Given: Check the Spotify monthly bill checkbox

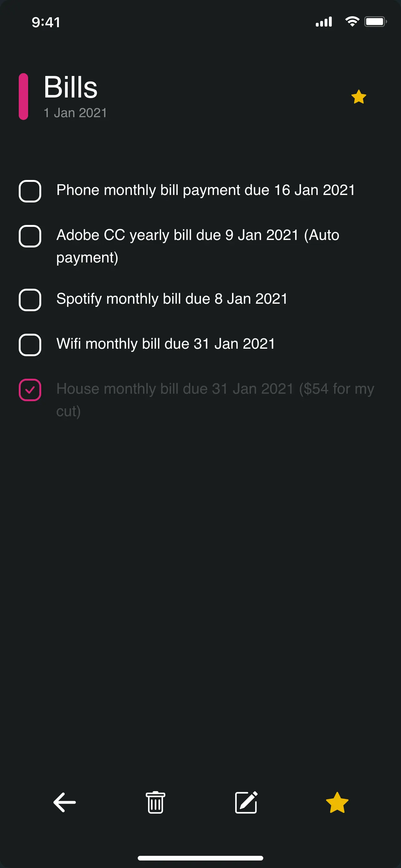Looking at the screenshot, I should pos(30,300).
